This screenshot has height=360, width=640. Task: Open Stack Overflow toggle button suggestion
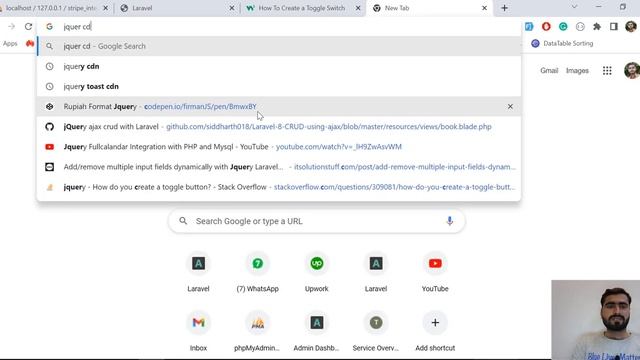pos(279,187)
